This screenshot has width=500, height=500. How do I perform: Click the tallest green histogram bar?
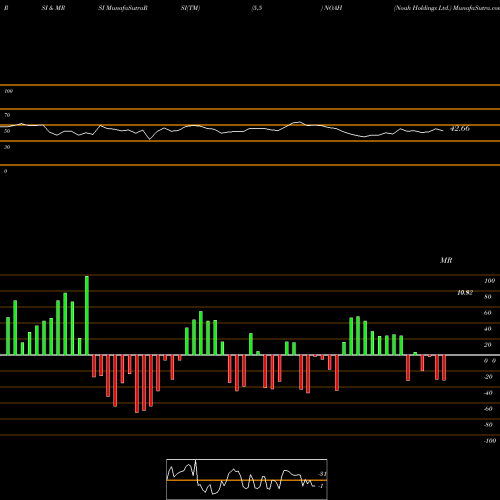pos(87,315)
